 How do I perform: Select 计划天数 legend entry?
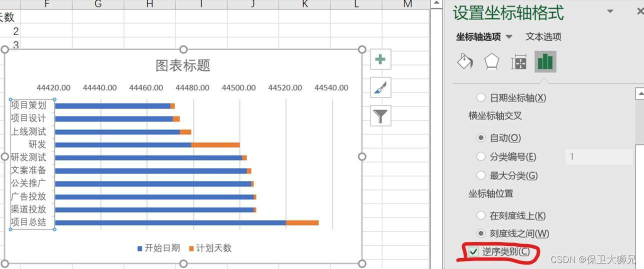210,248
